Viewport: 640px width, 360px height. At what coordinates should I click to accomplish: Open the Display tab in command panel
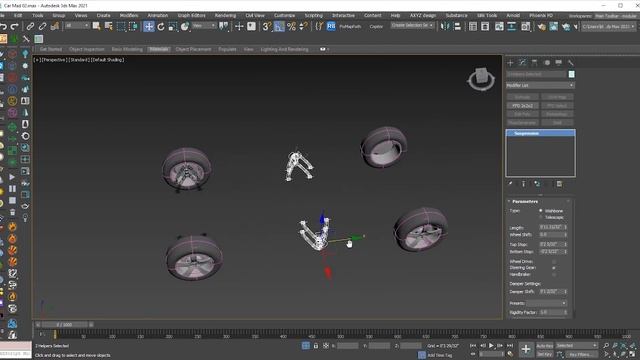(558, 62)
